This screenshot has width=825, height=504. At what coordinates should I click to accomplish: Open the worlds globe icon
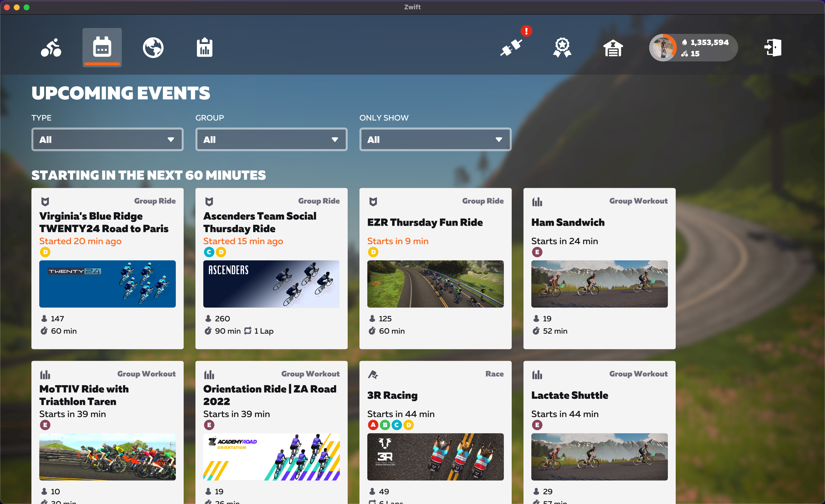click(x=153, y=48)
